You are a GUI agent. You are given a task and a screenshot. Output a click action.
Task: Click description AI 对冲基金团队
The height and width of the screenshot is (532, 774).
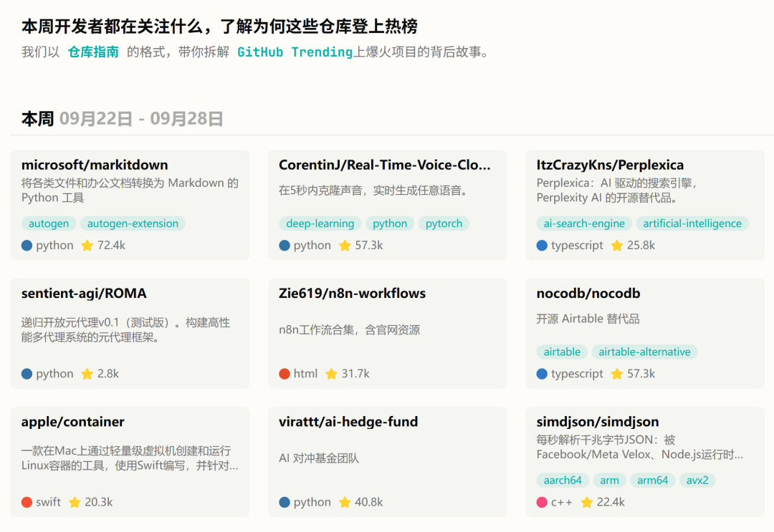coord(319,458)
